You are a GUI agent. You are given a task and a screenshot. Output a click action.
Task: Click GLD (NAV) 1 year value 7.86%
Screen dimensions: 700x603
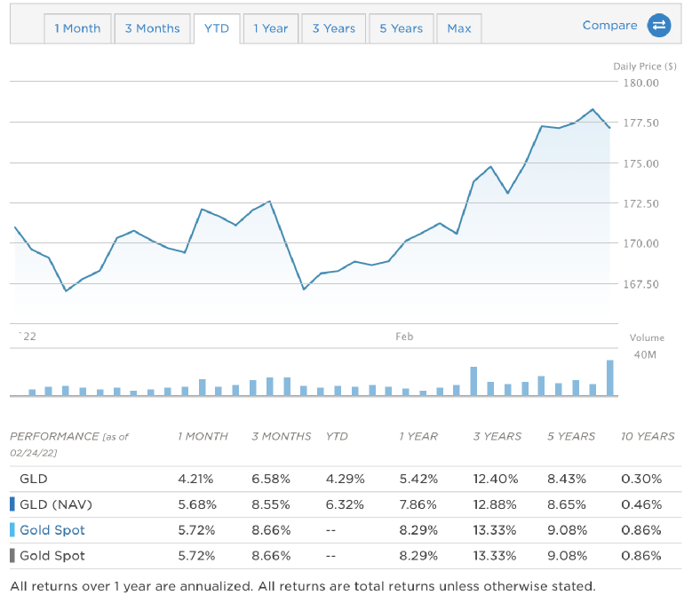[418, 504]
